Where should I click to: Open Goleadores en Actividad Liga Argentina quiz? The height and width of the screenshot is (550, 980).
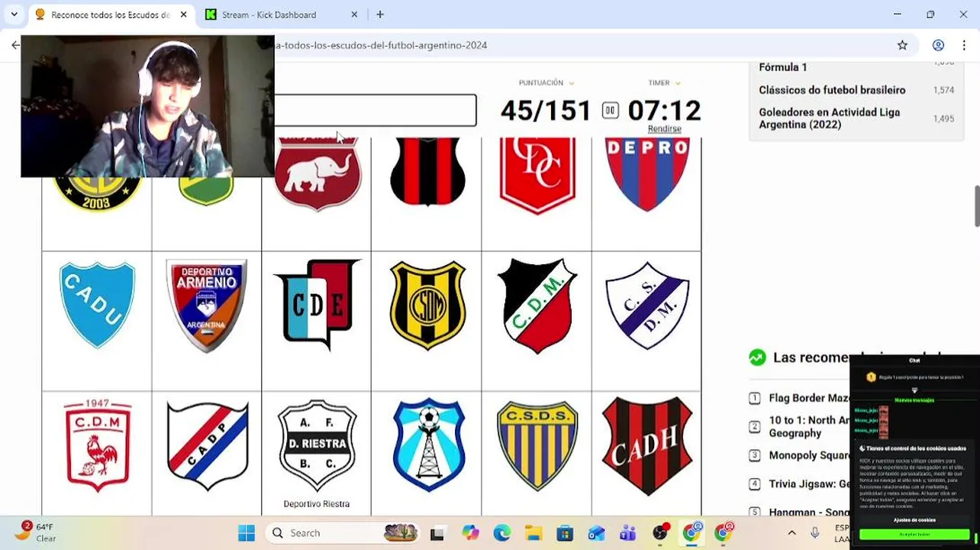(829, 118)
